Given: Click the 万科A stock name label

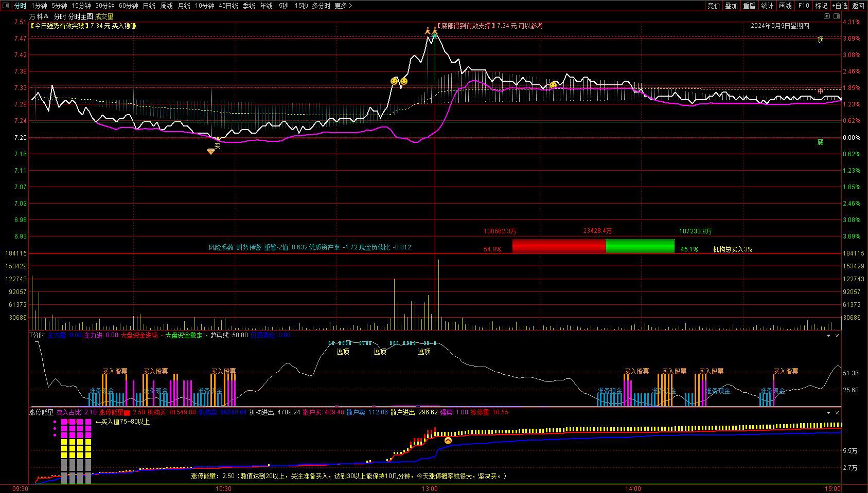Looking at the screenshot, I should (39, 16).
